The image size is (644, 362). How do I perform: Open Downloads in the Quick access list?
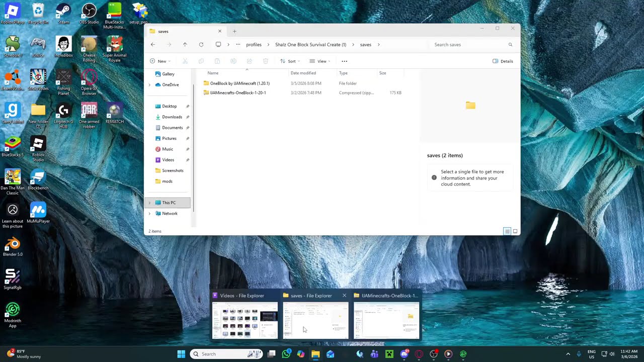tap(172, 117)
